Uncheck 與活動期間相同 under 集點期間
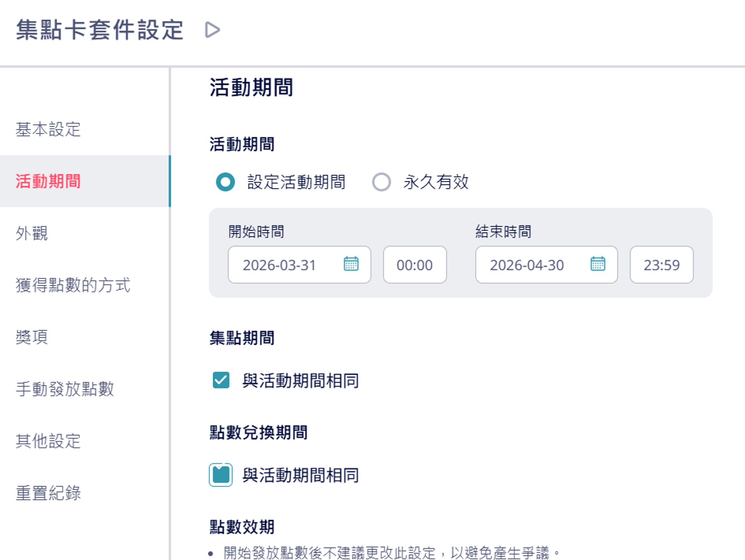This screenshot has width=745, height=560. click(x=221, y=380)
